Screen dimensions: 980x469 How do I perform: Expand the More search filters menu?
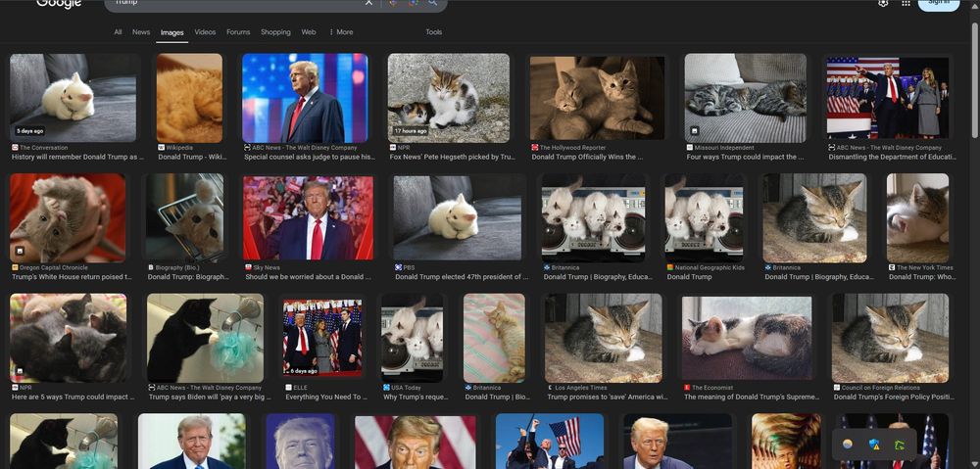pos(341,32)
